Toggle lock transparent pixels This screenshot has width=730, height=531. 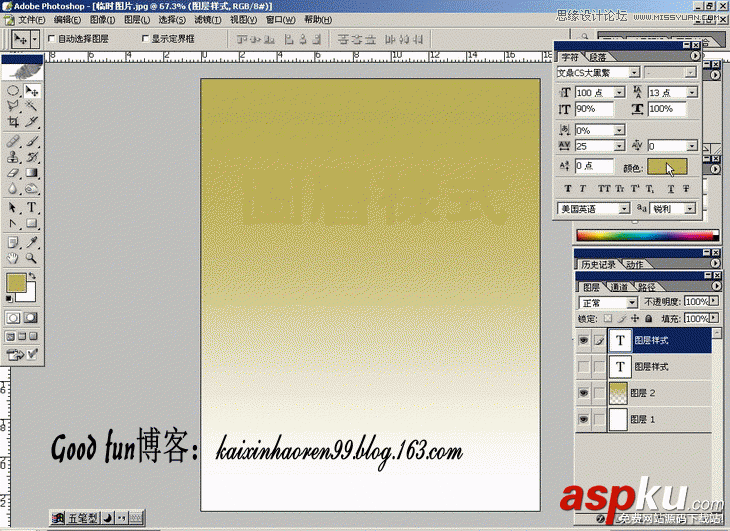pyautogui.click(x=608, y=319)
